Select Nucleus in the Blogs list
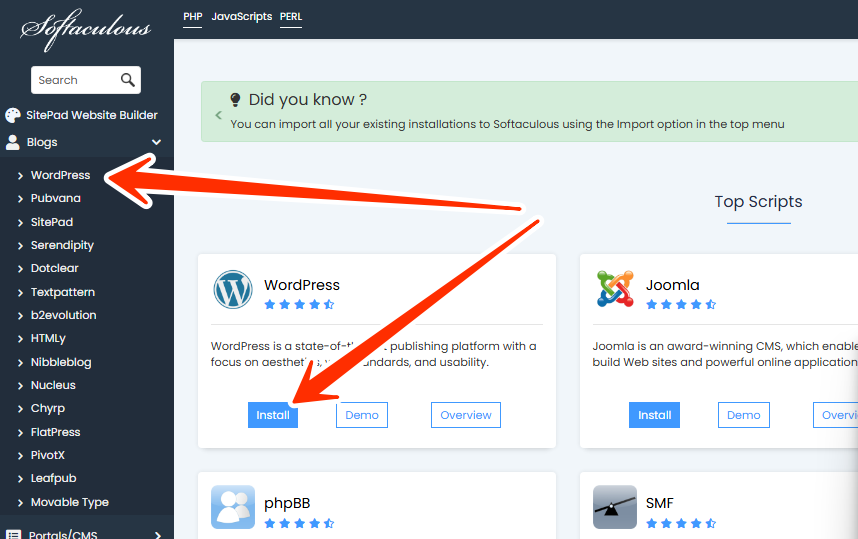The height and width of the screenshot is (539, 858). click(53, 385)
